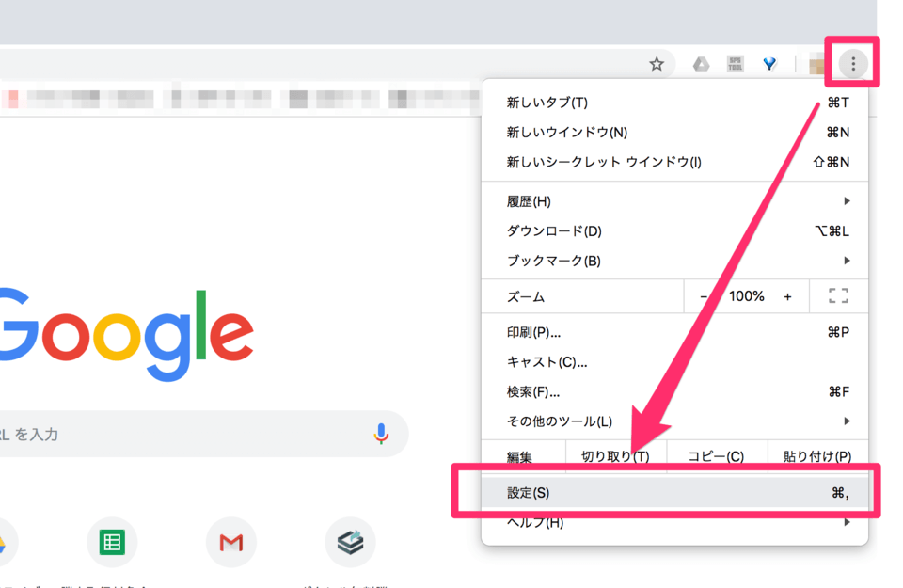This screenshot has height=588, width=903.
Task: Click the − to zoom out
Action: [703, 295]
